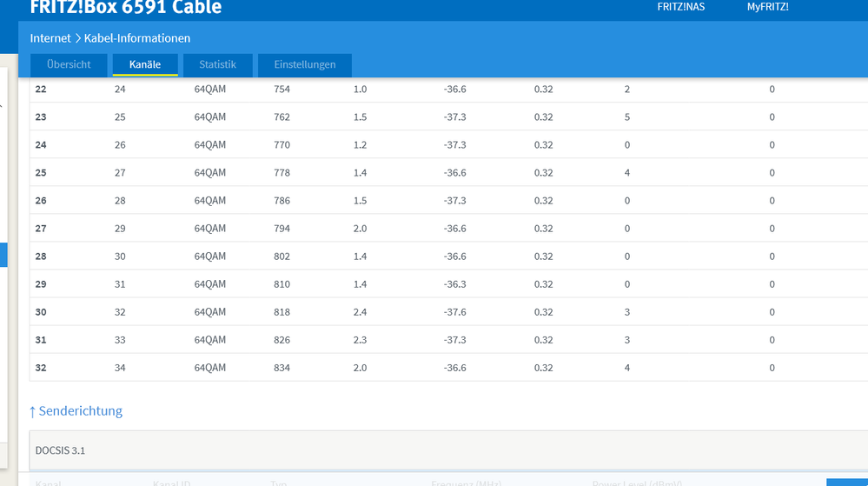Screen dimensions: 868x486
Task: Click the highlighted blue item in left sidebar
Action: [3, 255]
